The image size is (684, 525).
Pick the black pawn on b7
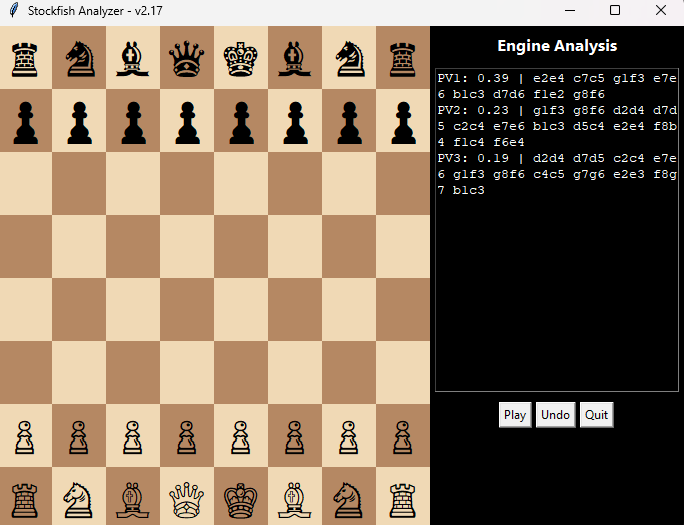pos(79,123)
